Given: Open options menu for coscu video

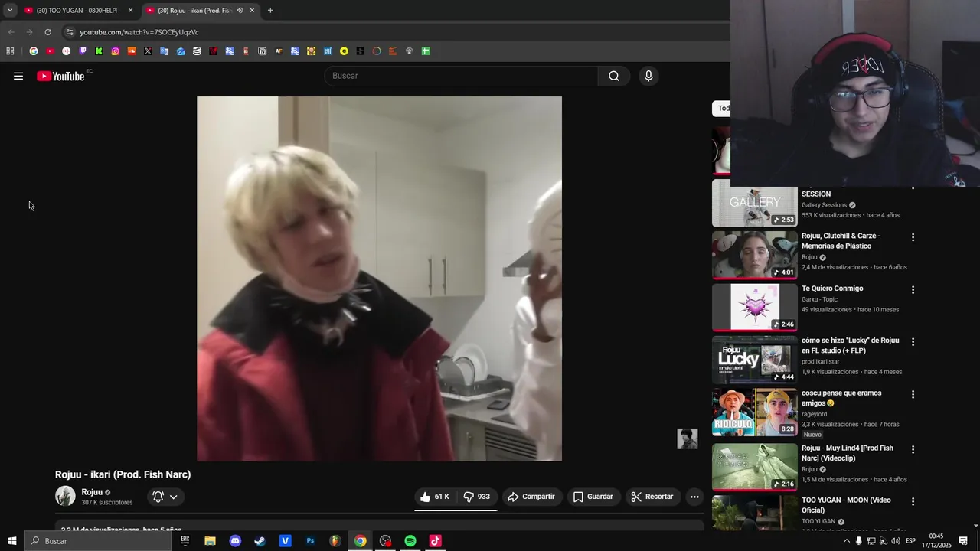Looking at the screenshot, I should tap(913, 394).
